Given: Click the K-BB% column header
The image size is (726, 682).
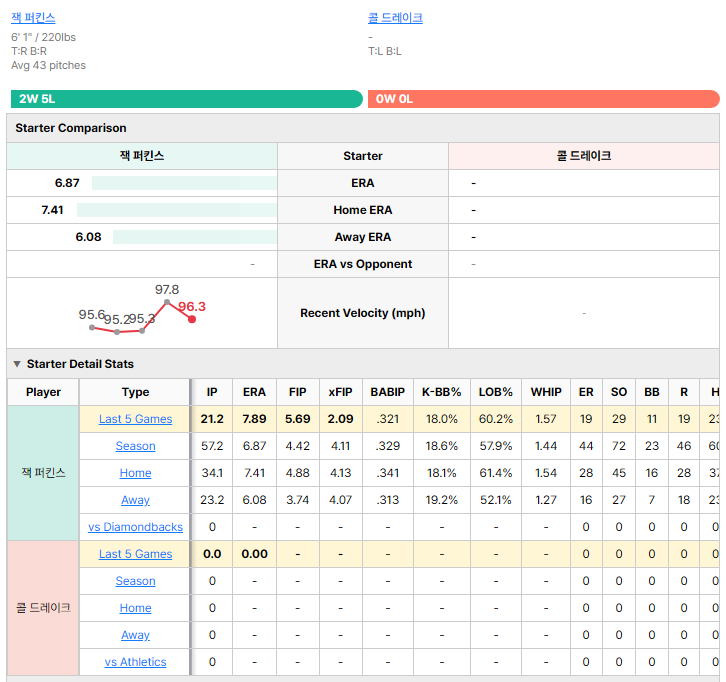Looking at the screenshot, I should click(442, 392).
